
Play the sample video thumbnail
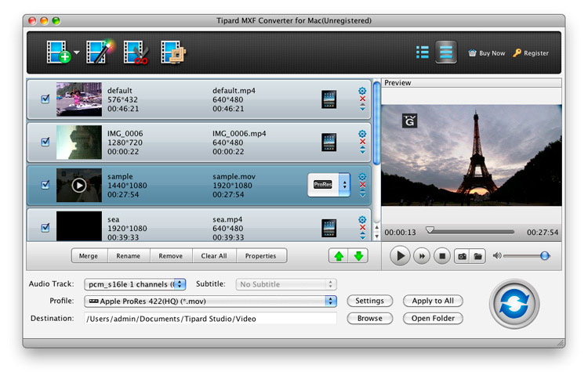coord(79,185)
